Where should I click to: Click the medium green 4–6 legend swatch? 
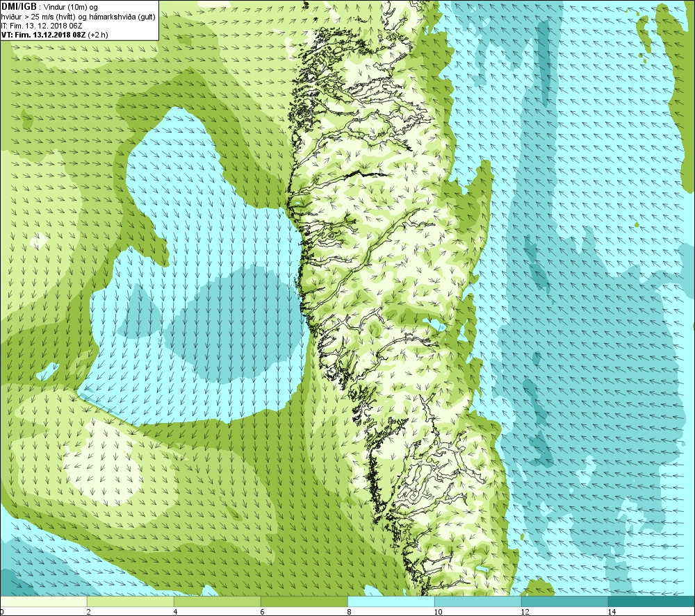[x=217, y=601]
